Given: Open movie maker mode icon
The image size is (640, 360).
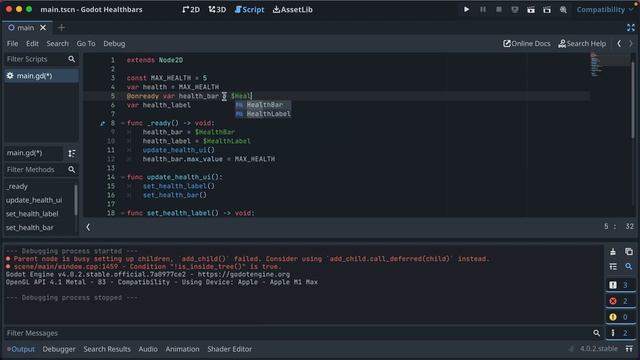Looking at the screenshot, I should [563, 9].
